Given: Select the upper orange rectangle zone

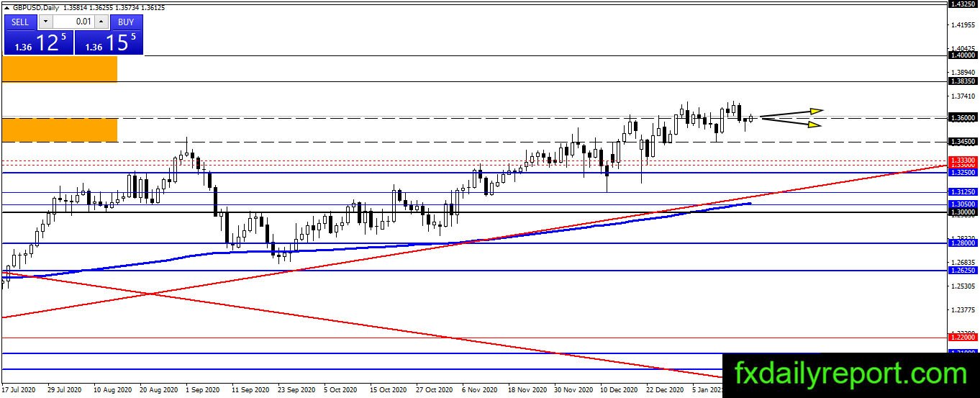Looking at the screenshot, I should click(60, 70).
